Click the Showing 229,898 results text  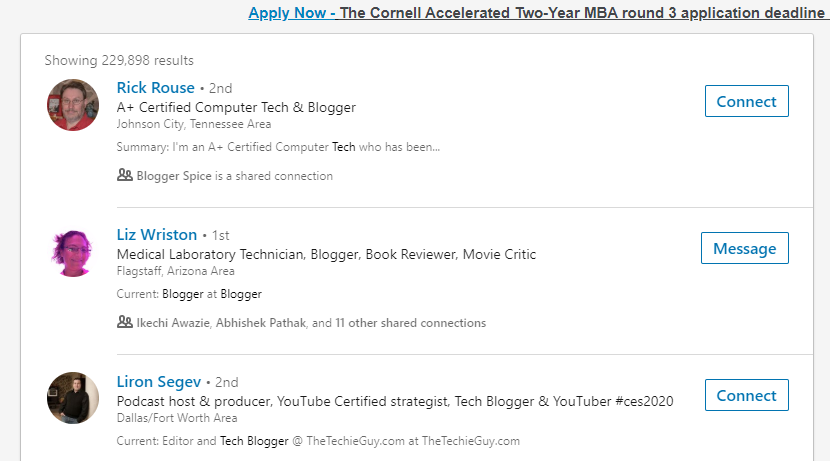pos(119,60)
